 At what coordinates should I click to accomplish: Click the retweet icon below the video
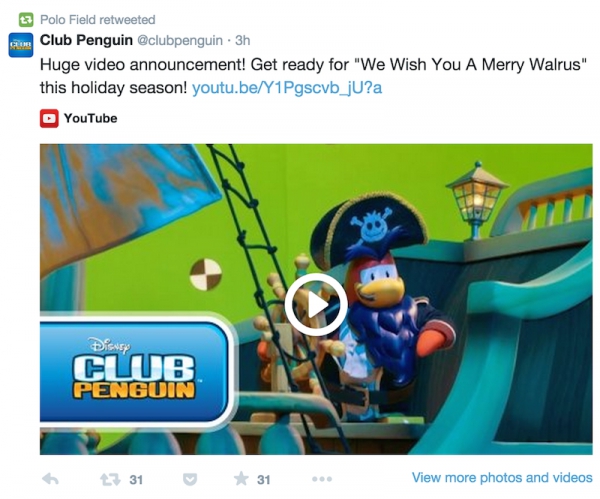coord(110,479)
